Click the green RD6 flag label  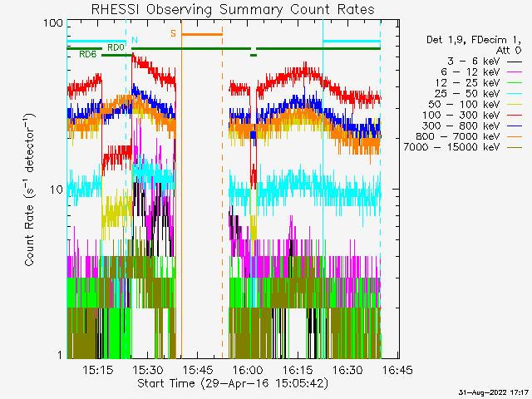click(x=88, y=54)
